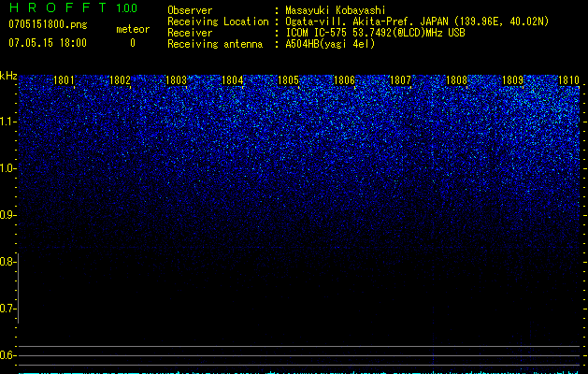Click the date stamp 07.05.15 18:00
This screenshot has width=588, height=374.
click(48, 43)
